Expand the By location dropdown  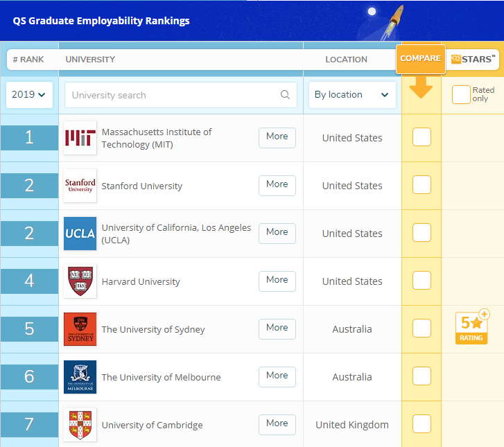coord(351,95)
